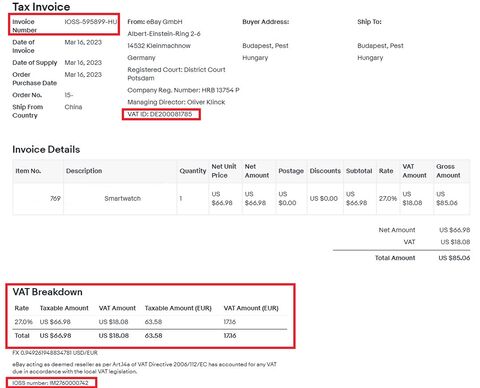Select the date beside Order Purchase Date

click(83, 75)
